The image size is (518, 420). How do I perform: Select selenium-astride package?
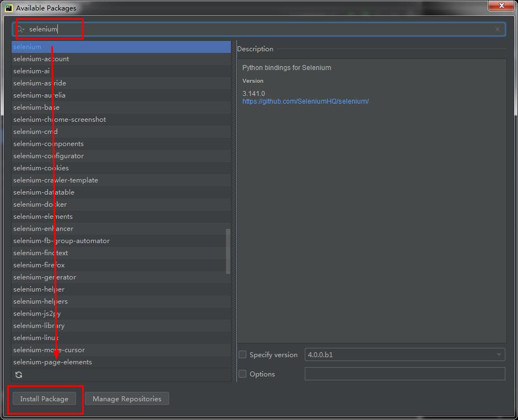click(121, 83)
